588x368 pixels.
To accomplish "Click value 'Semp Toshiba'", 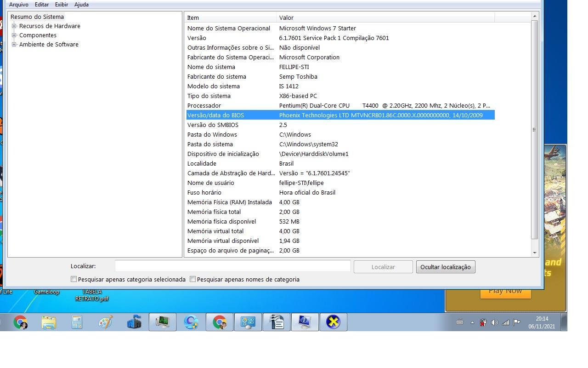I will click(298, 76).
